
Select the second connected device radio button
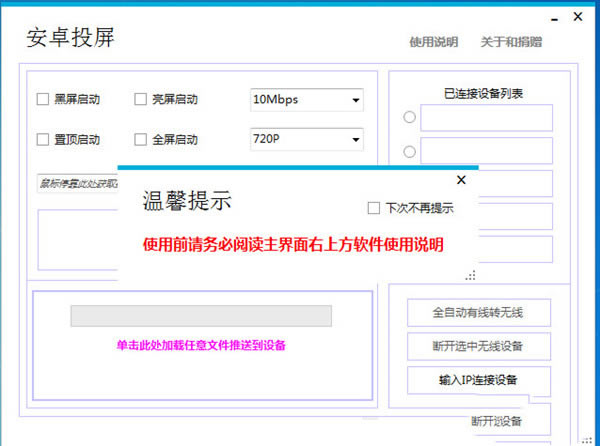pyautogui.click(x=409, y=152)
